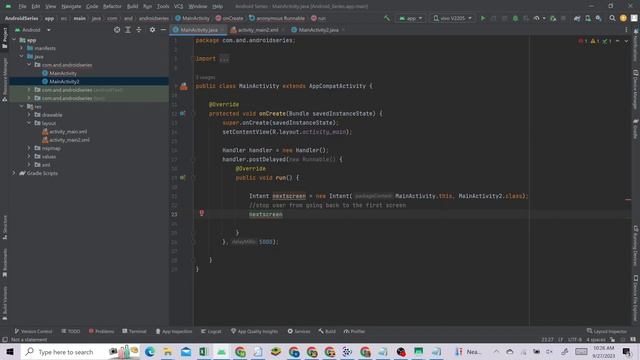This screenshot has width=640, height=360.
Task: Click the gutter class icon beside MainActivity declaration
Action: 184,86
